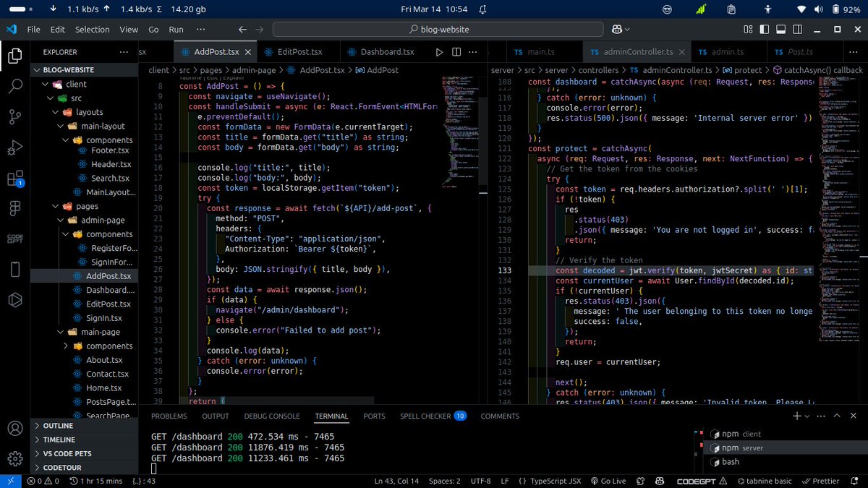The image size is (868, 488).
Task: Open errors and warnings count in status bar
Action: point(43,481)
